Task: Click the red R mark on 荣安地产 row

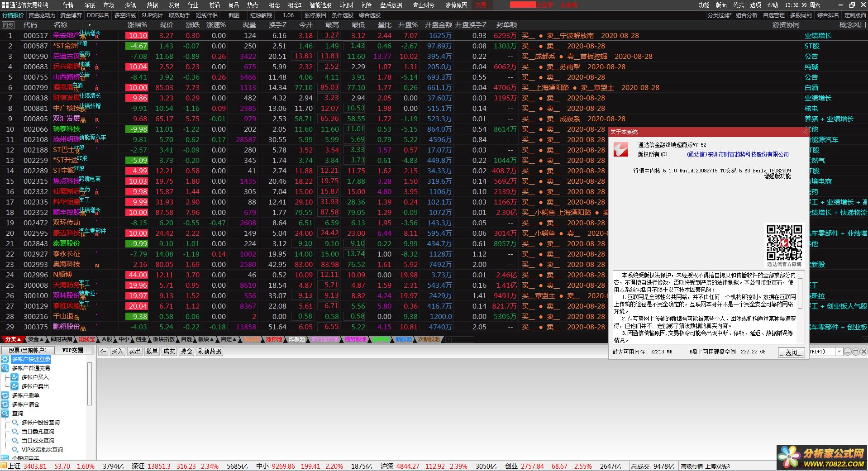Action: [97, 36]
